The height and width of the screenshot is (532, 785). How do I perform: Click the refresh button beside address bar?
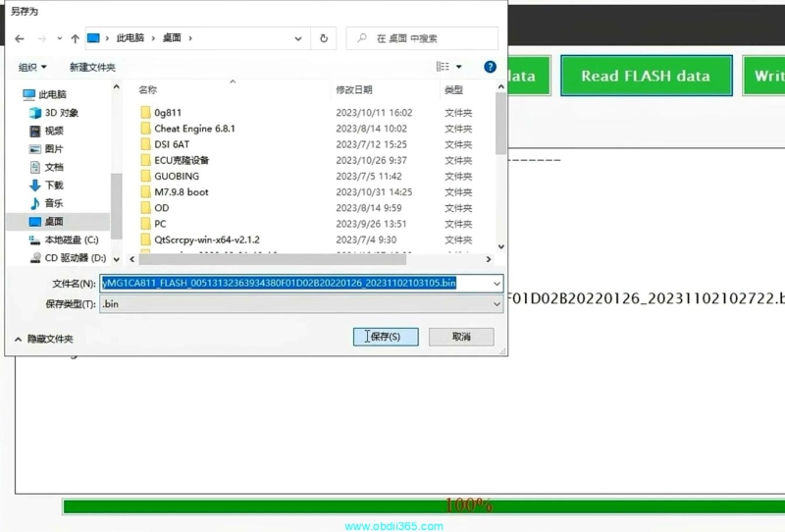pos(324,38)
